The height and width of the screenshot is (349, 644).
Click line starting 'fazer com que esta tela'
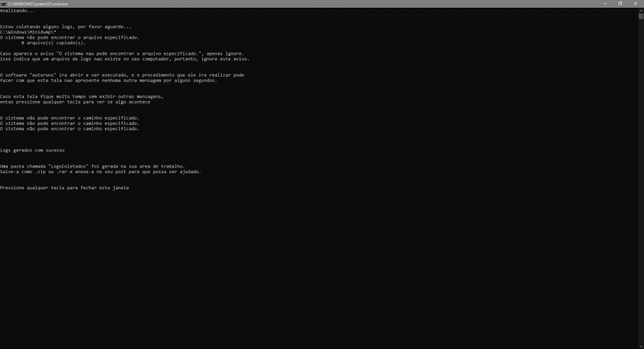(x=108, y=80)
